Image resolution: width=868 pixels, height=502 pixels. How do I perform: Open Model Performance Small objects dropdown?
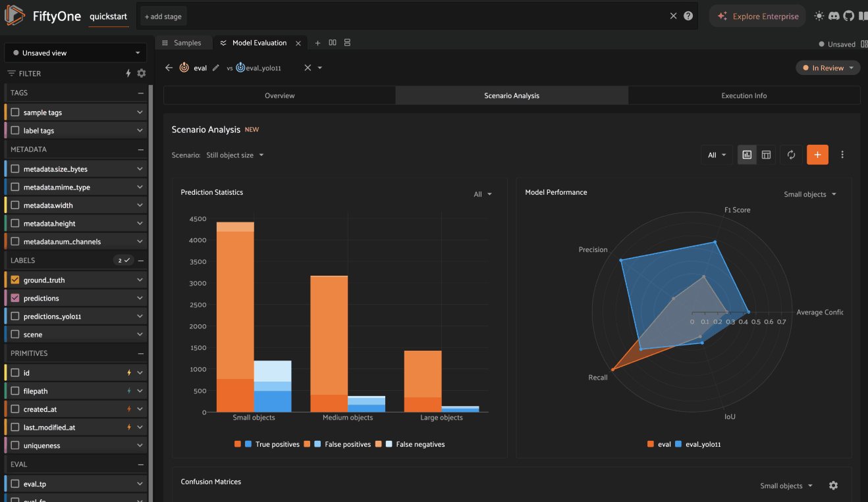pyautogui.click(x=810, y=194)
